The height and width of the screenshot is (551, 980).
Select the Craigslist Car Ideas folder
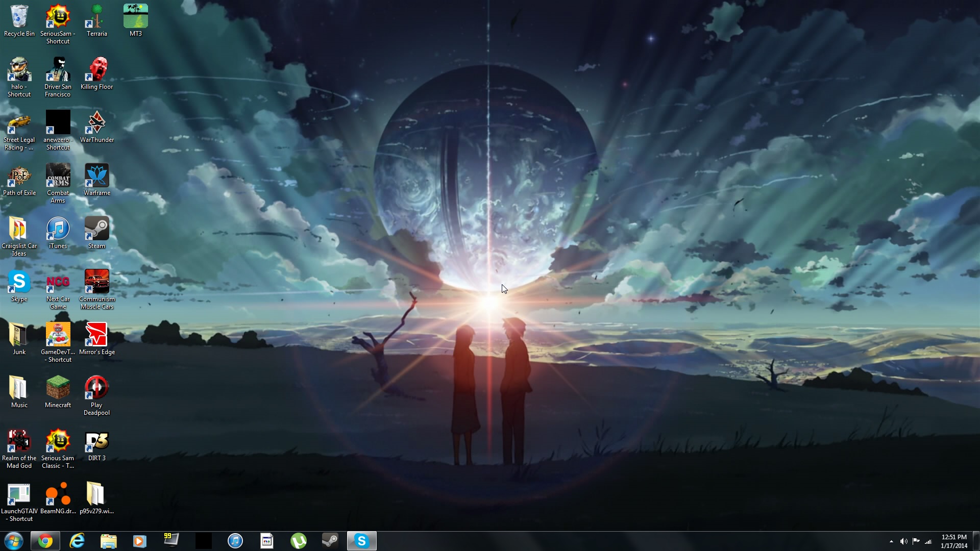(x=19, y=237)
